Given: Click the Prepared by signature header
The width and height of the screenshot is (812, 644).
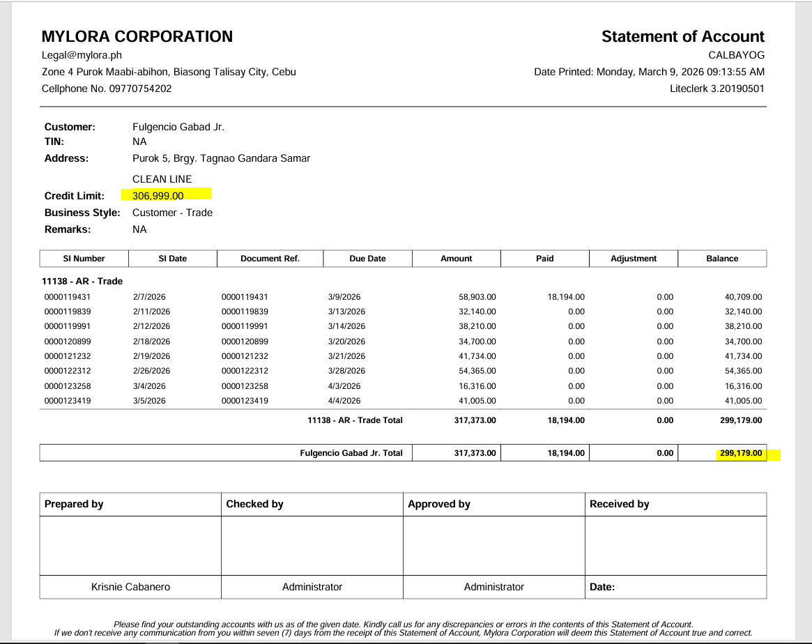Looking at the screenshot, I should pyautogui.click(x=74, y=504).
